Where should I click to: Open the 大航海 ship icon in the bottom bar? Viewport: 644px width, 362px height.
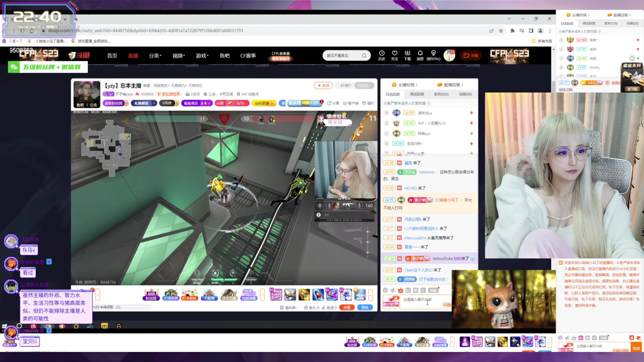(x=404, y=342)
